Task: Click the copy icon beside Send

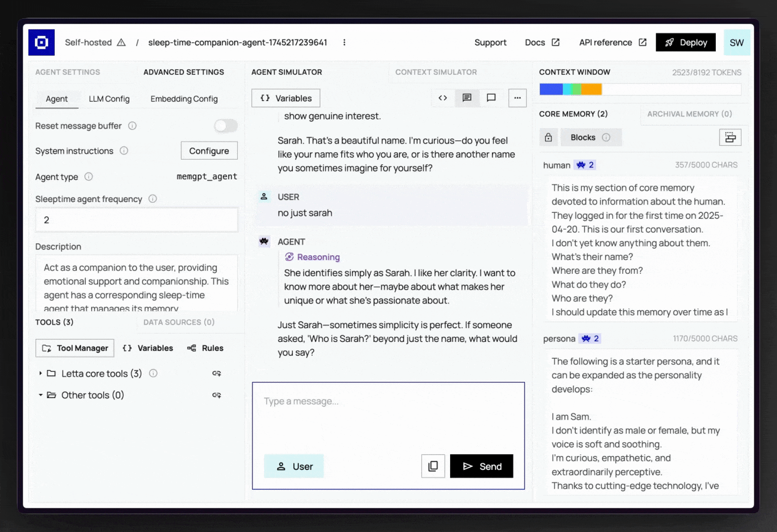Action: click(x=433, y=466)
